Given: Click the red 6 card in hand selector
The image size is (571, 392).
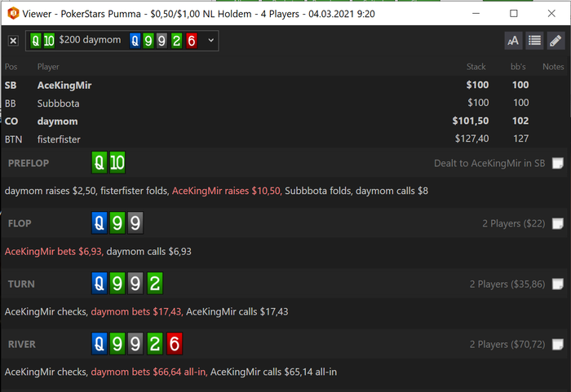Looking at the screenshot, I should 191,41.
